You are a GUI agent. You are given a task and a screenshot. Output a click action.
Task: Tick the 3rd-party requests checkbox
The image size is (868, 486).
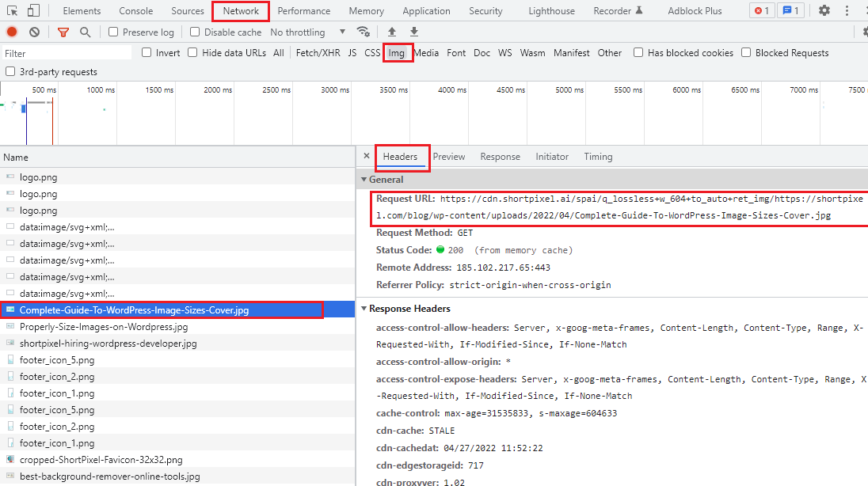click(x=10, y=72)
